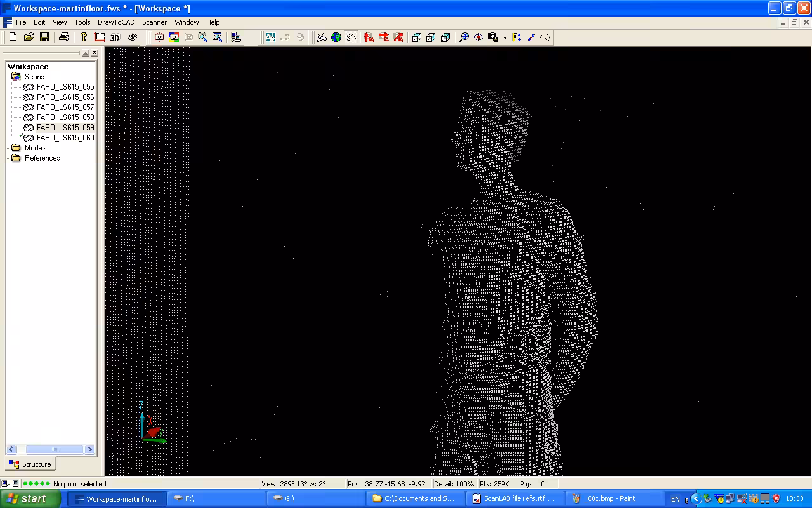Click the third cube view icon

(x=445, y=37)
